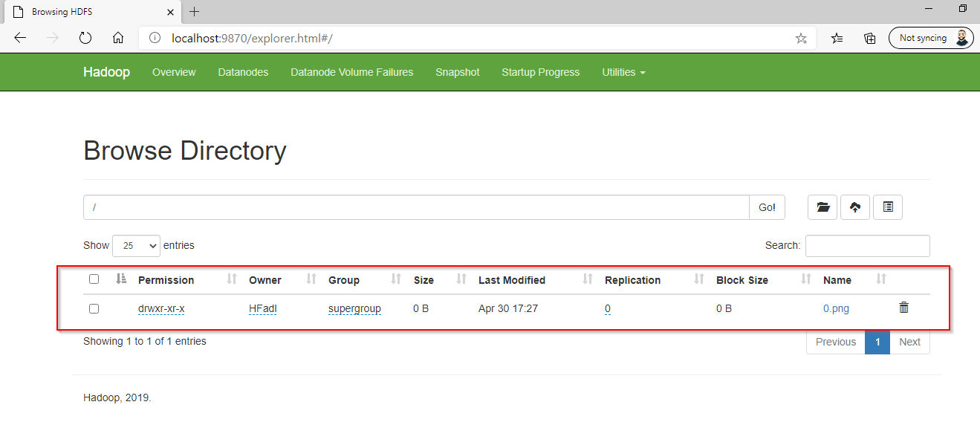Open the 0.png directory link
This screenshot has width=980, height=448.
(836, 308)
